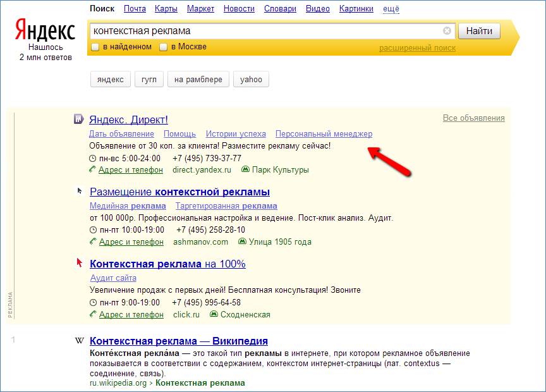The width and height of the screenshot is (546, 392).
Task: Toggle the 'в Москве' checkbox
Action: tap(163, 47)
